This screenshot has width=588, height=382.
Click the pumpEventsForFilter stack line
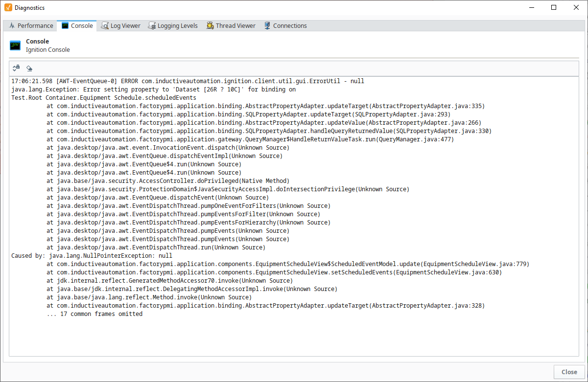184,214
